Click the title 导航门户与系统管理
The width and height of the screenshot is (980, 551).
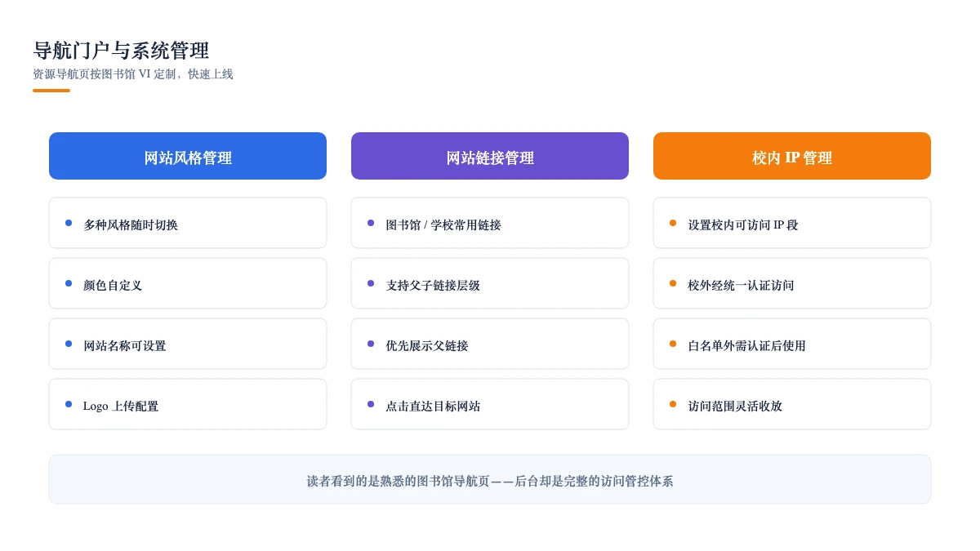tap(121, 51)
